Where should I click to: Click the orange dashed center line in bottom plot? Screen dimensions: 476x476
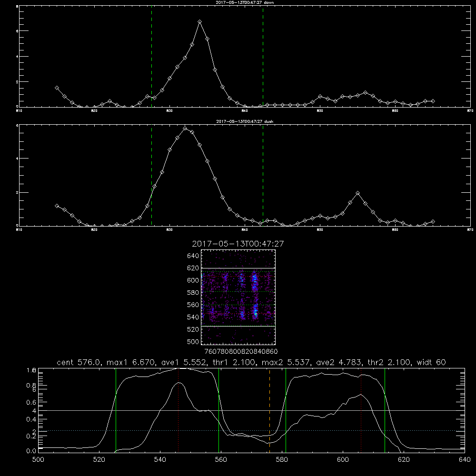pyautogui.click(x=269, y=410)
